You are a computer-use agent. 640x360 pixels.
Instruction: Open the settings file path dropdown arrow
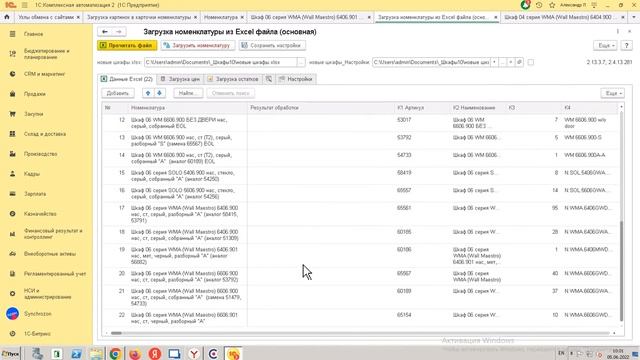pyautogui.click(x=494, y=62)
